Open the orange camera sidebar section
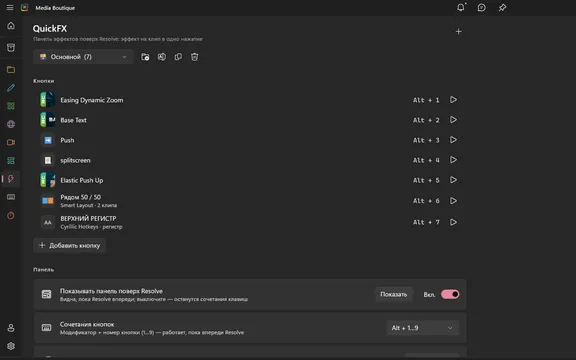The image size is (576, 360). coord(11,143)
